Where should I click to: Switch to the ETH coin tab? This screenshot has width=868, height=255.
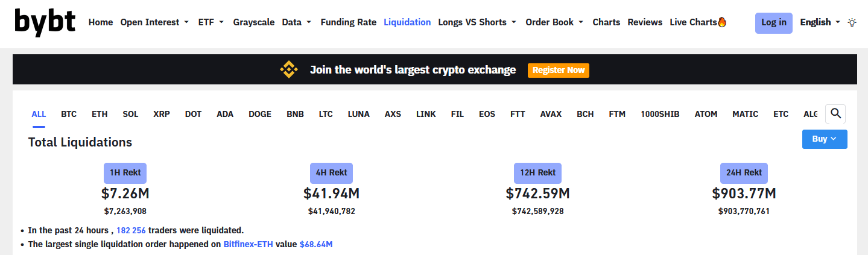(x=100, y=114)
